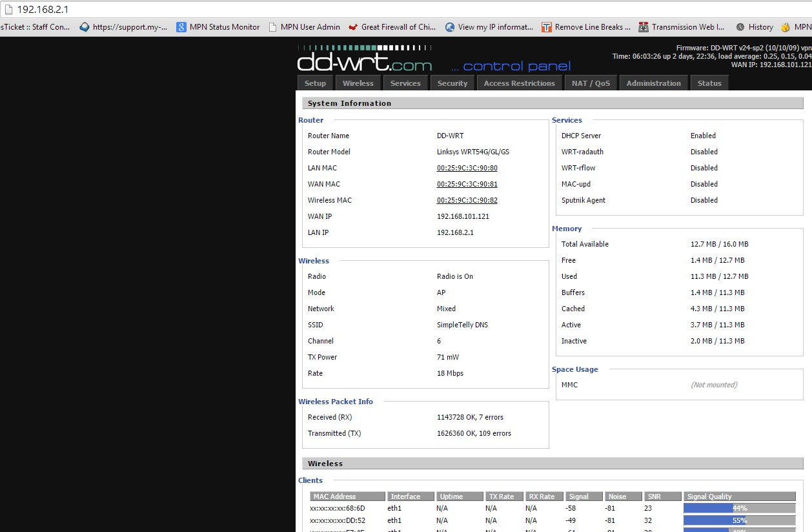Open the View my IP information bookmark
Screen dimensions: 812x532
pyautogui.click(x=489, y=27)
